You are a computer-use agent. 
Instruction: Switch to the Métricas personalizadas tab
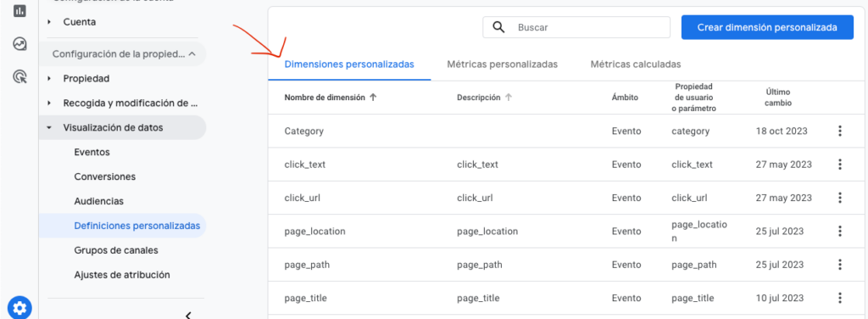point(502,64)
